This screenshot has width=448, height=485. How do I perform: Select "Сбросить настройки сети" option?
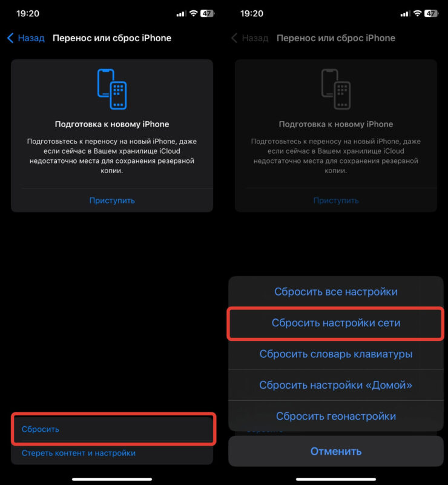[x=336, y=323]
